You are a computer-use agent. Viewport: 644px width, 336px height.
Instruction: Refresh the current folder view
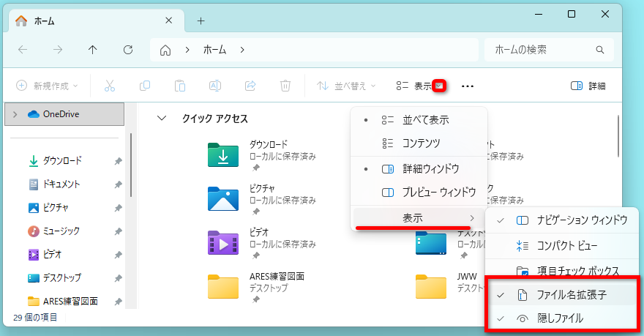click(128, 50)
